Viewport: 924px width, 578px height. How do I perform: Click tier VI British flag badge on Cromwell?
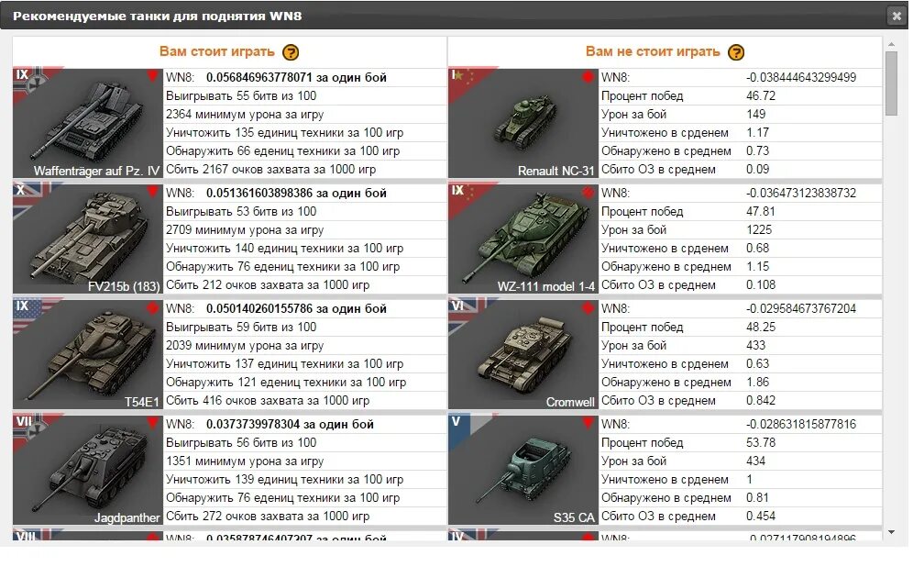point(457,306)
